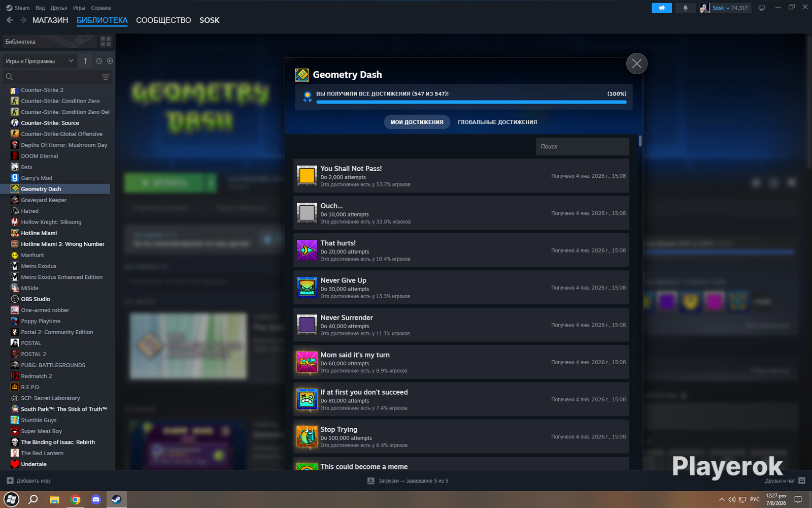Open the Steam menu
This screenshot has height=508, width=812.
click(18, 8)
